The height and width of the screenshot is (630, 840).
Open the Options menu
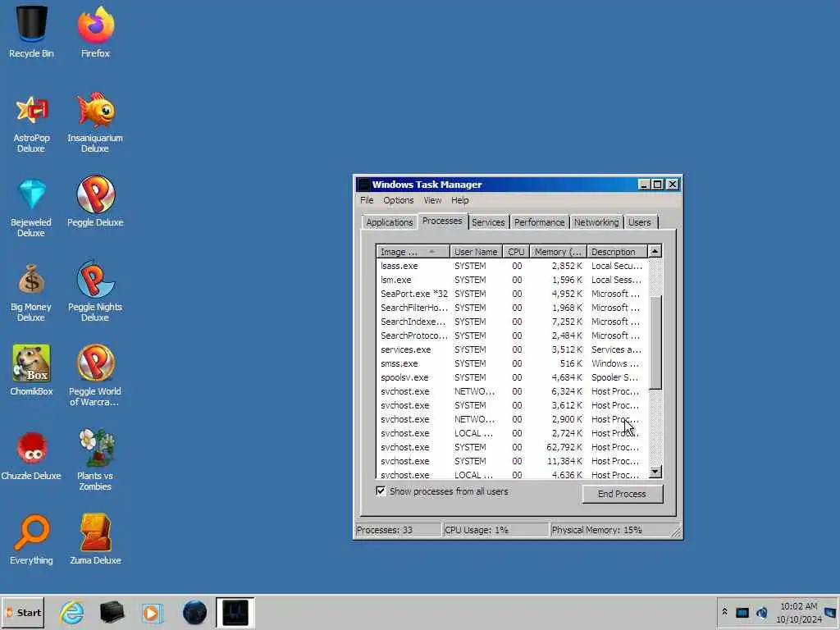[x=398, y=200]
